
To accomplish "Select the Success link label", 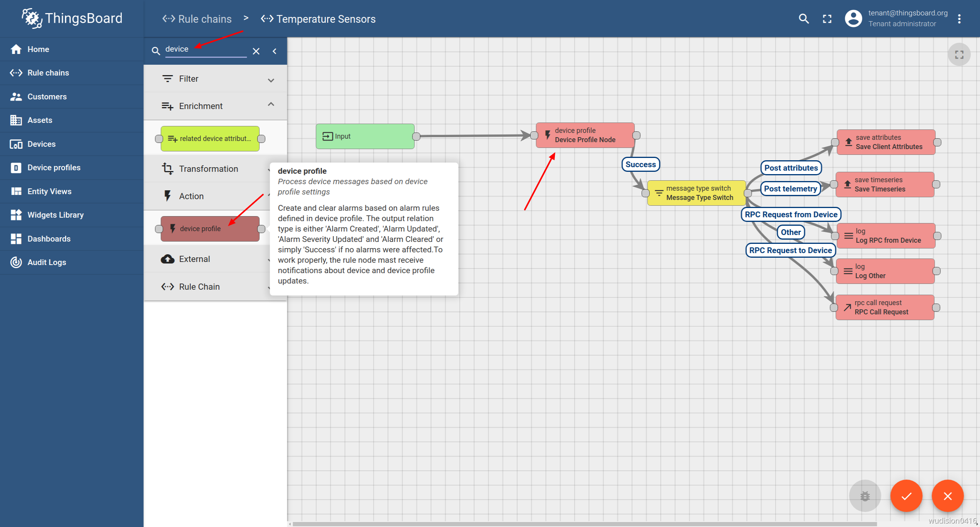I will pyautogui.click(x=640, y=164).
